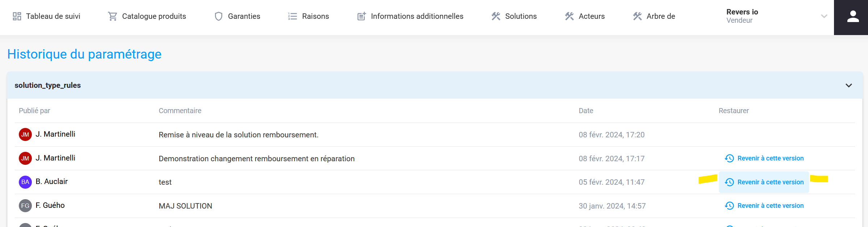Go to the Solutions menu
The width and height of the screenshot is (868, 227).
point(521,16)
